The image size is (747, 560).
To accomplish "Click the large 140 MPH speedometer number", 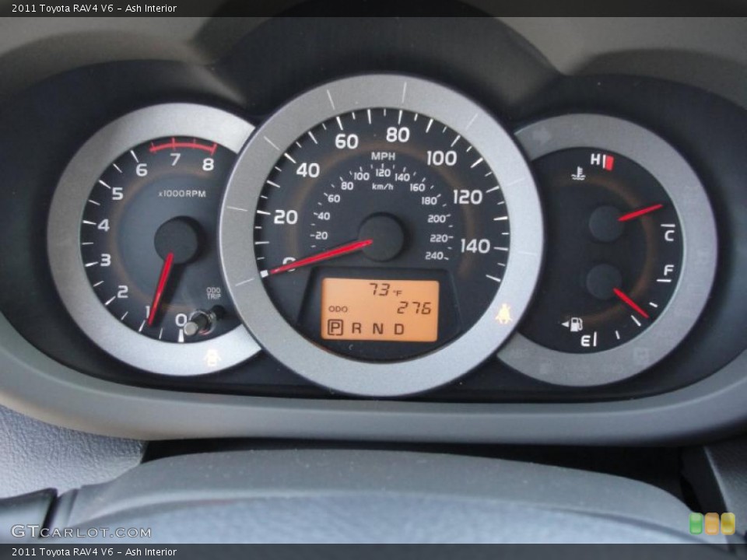I will 475,246.
